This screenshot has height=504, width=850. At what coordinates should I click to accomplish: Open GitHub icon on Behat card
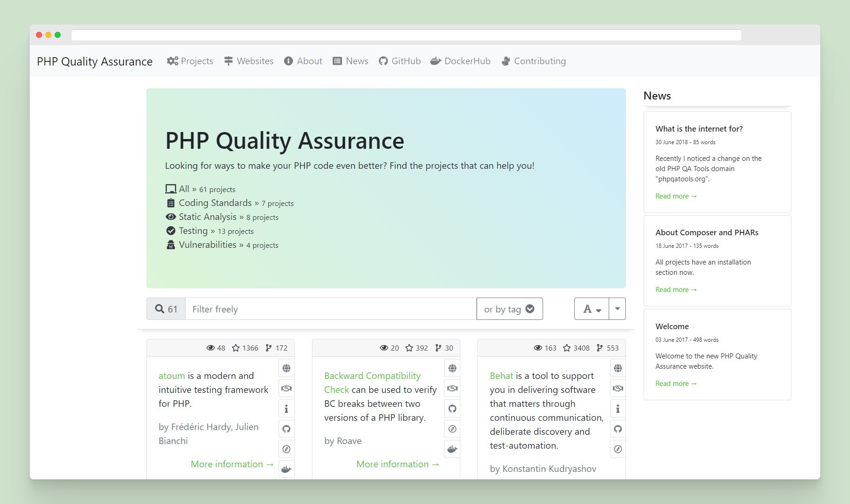coord(618,429)
